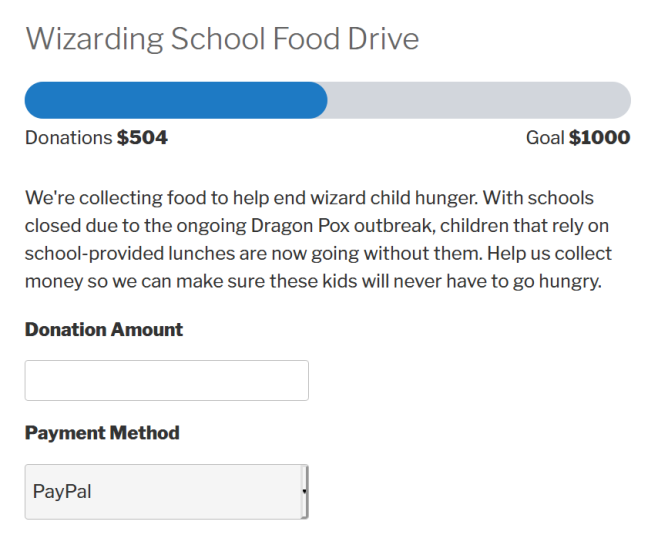The image size is (658, 545).
Task: Click the Donation Amount input field
Action: [166, 381]
